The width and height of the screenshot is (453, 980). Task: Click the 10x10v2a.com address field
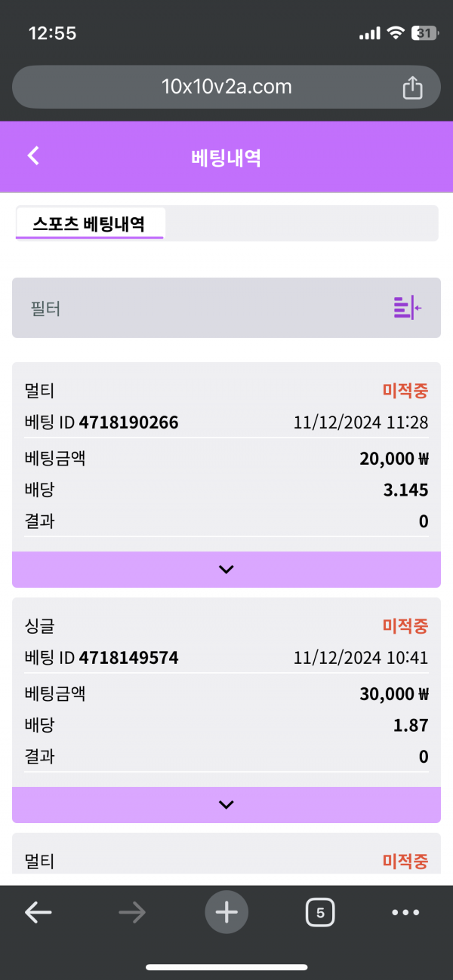tap(226, 88)
